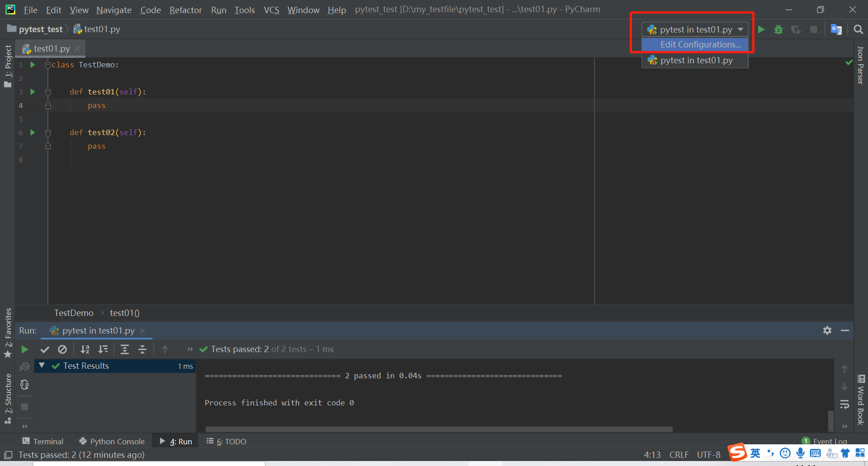Show more left sidebar actions chevron
This screenshot has height=466, width=868.
pos(24,426)
